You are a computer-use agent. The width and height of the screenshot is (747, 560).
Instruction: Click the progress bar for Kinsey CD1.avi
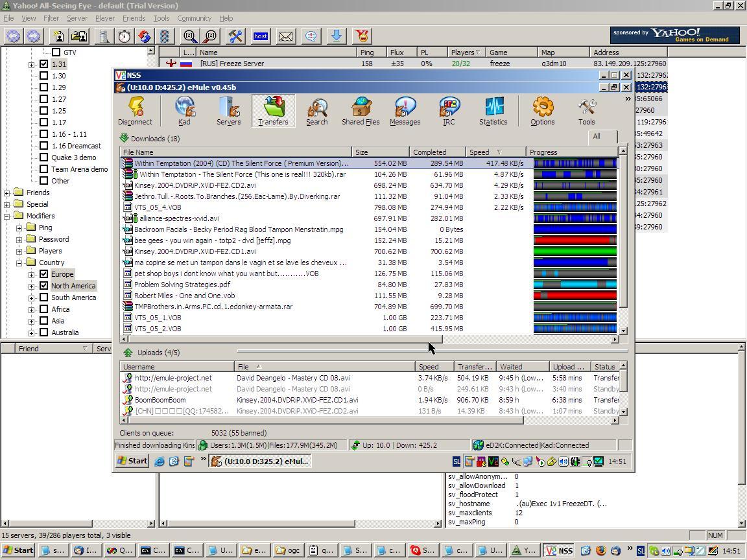[x=575, y=251]
